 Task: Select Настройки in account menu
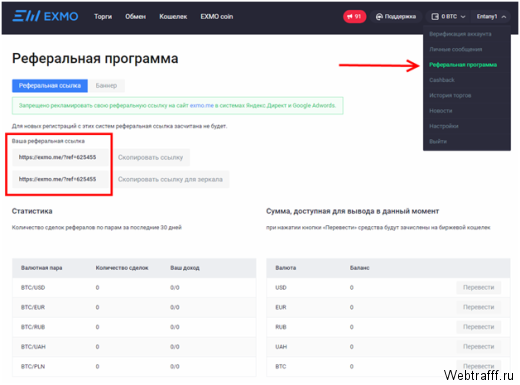point(444,126)
